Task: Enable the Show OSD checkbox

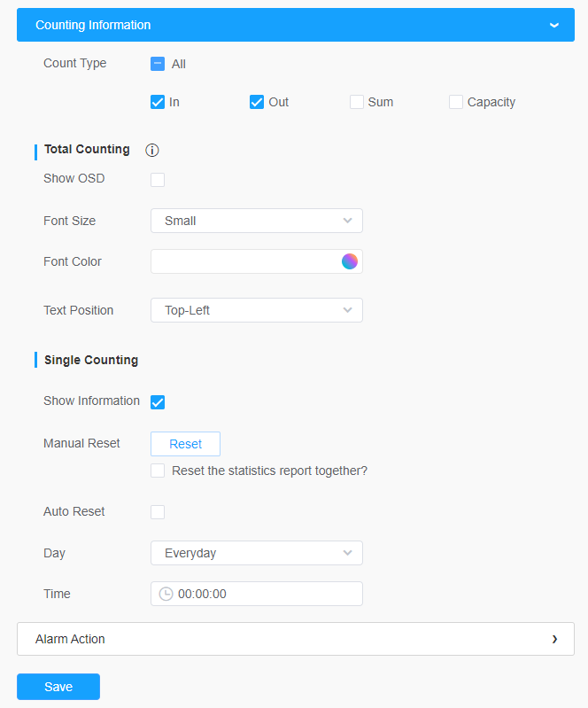Action: pyautogui.click(x=158, y=180)
